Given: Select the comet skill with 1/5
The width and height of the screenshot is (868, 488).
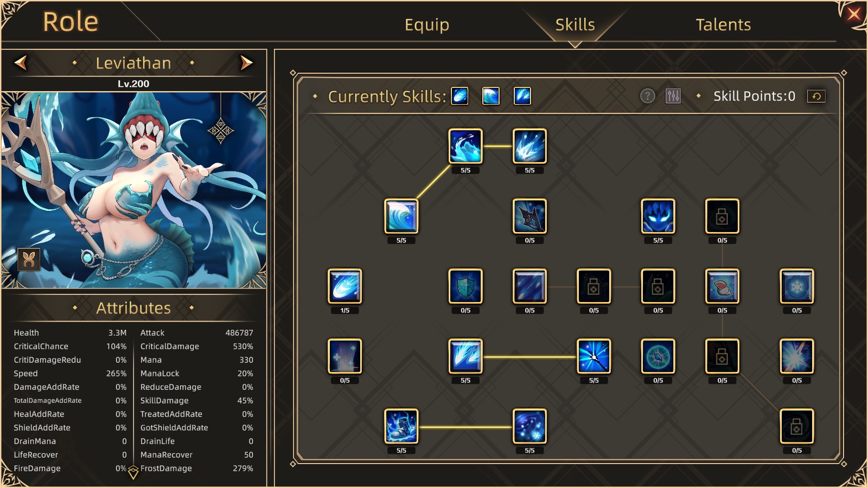Looking at the screenshot, I should (345, 286).
